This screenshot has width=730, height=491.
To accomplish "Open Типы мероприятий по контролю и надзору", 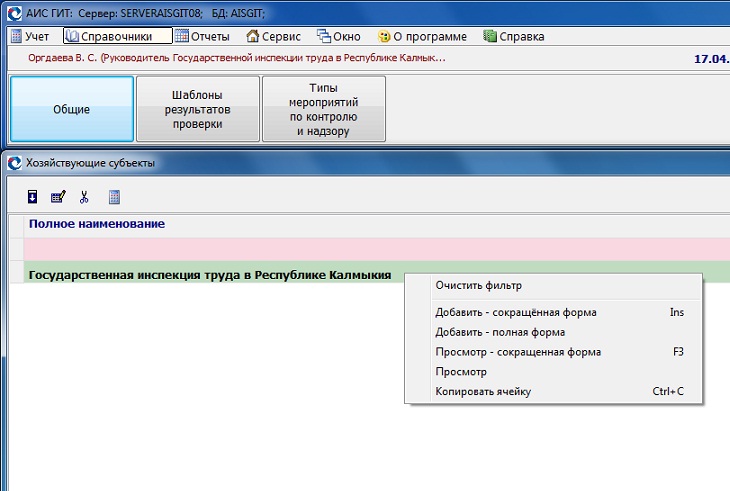I will pos(324,109).
